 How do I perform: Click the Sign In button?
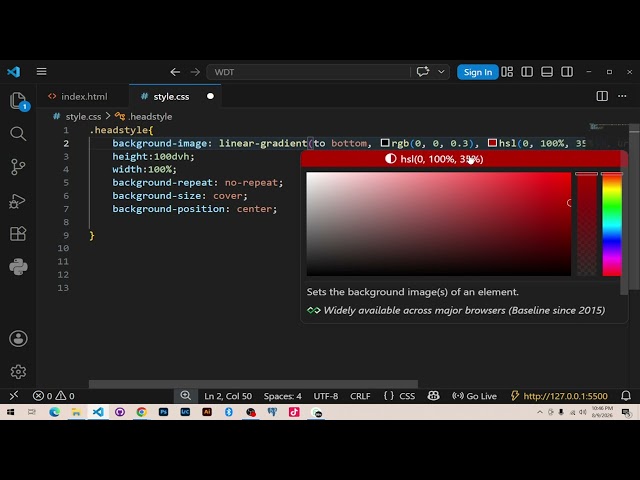478,72
